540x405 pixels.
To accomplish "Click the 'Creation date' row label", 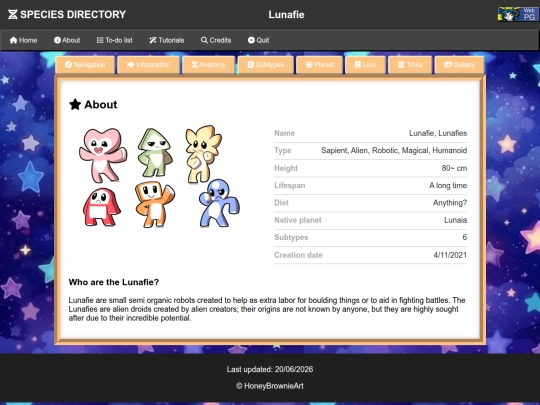I will [x=298, y=255].
